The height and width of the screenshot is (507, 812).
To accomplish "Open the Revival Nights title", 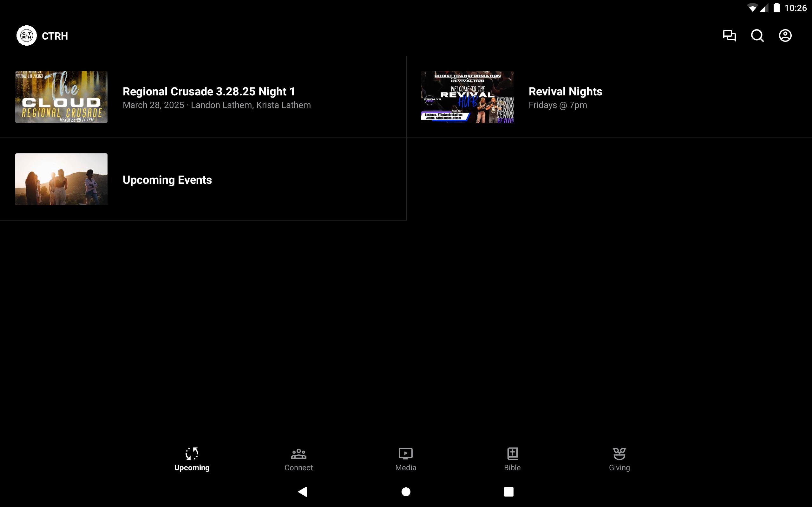I will 565,92.
